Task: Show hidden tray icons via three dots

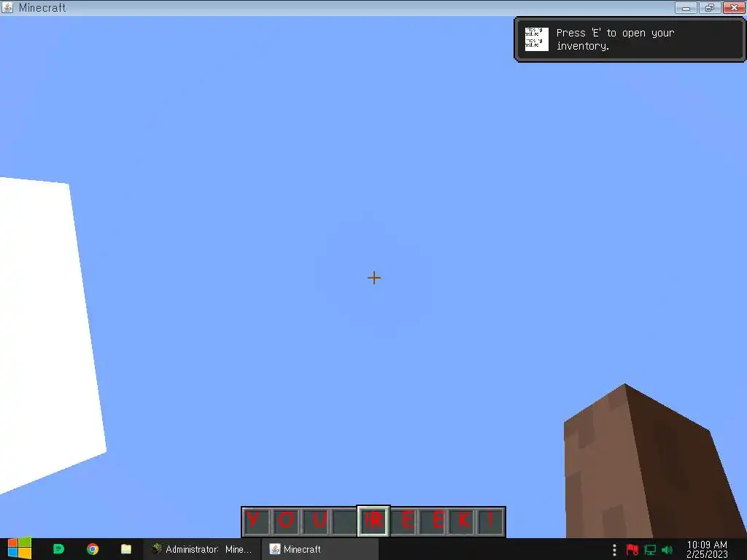Action: click(614, 550)
